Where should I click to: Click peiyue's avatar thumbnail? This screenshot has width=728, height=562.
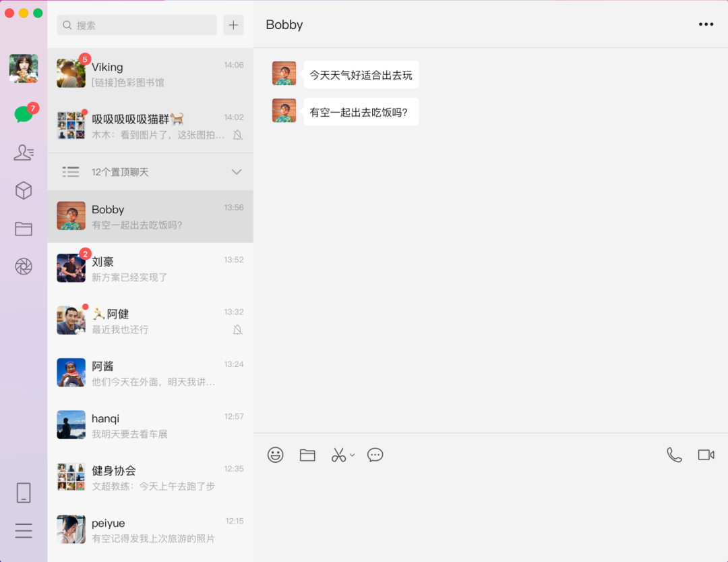pyautogui.click(x=71, y=530)
